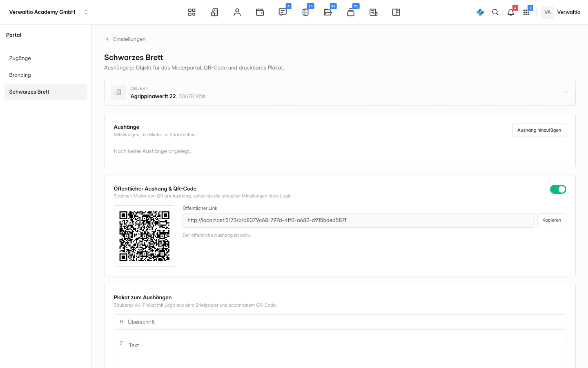Viewport: 588px width, 368px height.
Task: Open the wallet icon in top navigation
Action: pyautogui.click(x=260, y=12)
